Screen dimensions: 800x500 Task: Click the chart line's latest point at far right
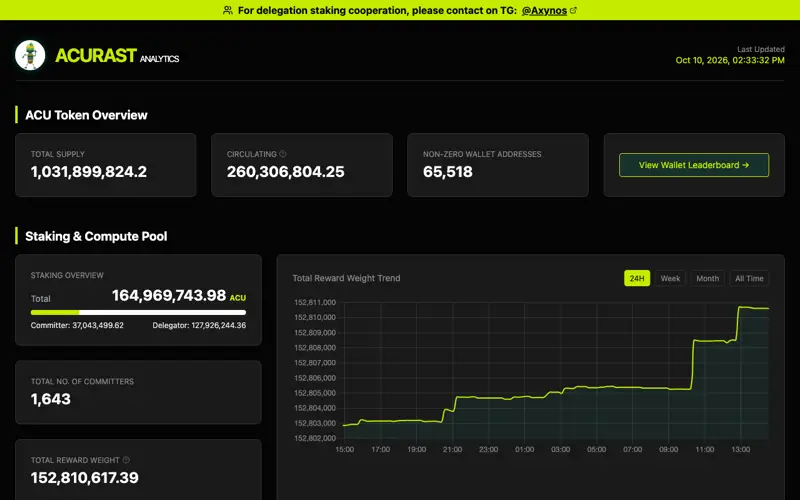(x=768, y=308)
